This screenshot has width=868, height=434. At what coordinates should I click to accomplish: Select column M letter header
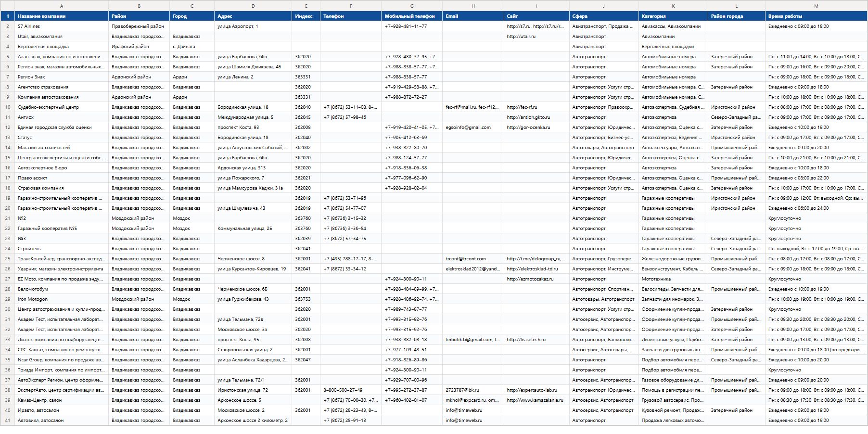pos(816,6)
